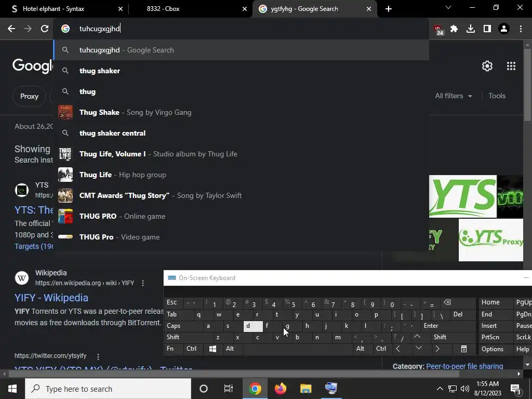Reload the current page
532x399 pixels.
pos(45,29)
